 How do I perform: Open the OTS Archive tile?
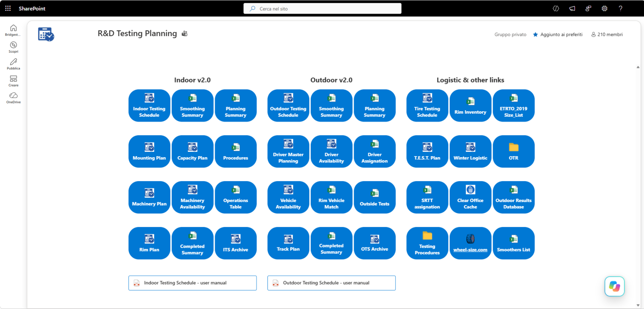point(375,243)
